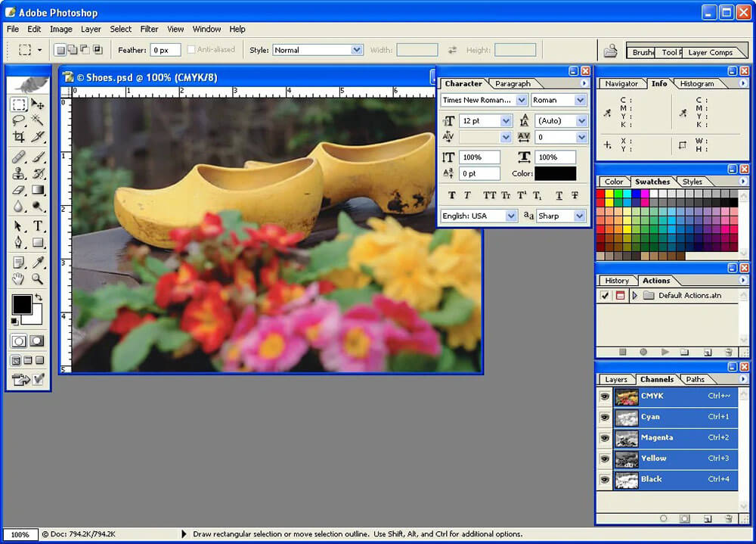Select the Hand tool
Image resolution: width=756 pixels, height=544 pixels.
pyautogui.click(x=19, y=278)
